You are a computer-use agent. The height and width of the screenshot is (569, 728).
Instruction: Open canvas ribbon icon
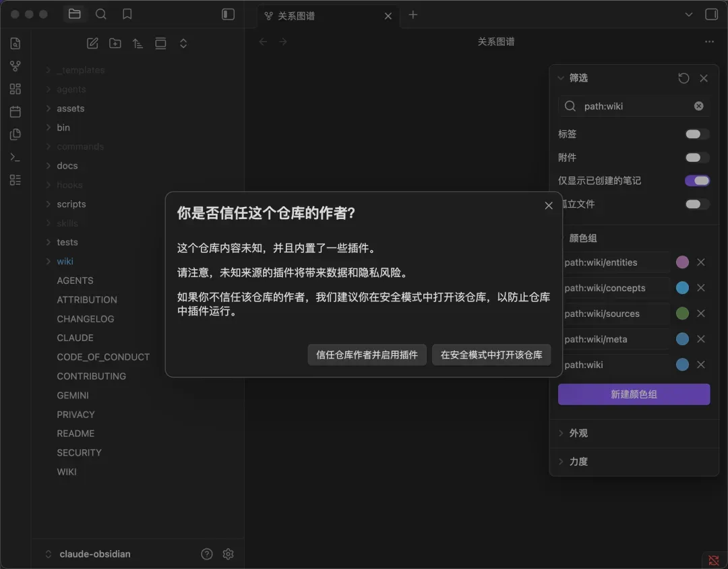(x=16, y=89)
